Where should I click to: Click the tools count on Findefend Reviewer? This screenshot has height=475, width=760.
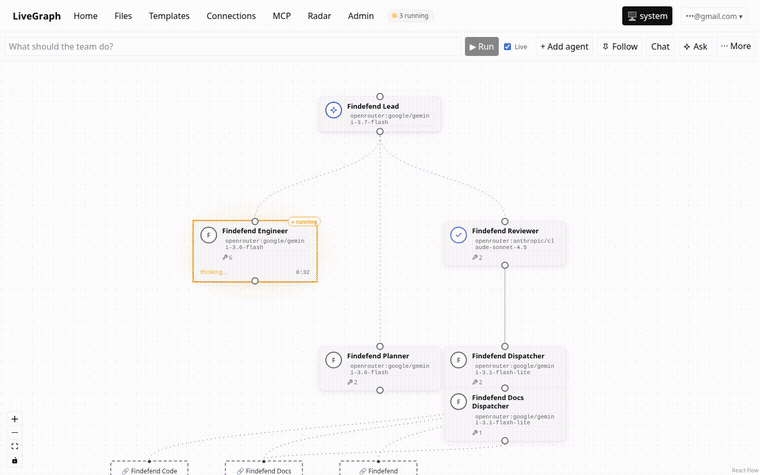[477, 257]
